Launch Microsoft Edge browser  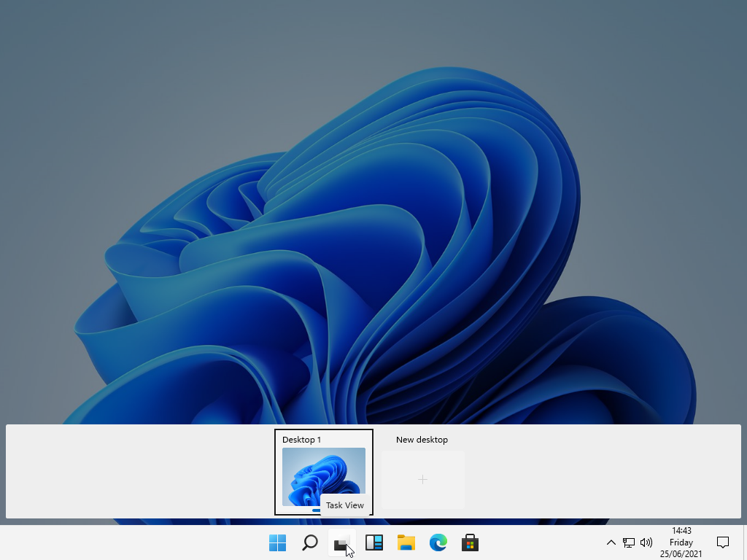[x=438, y=542]
